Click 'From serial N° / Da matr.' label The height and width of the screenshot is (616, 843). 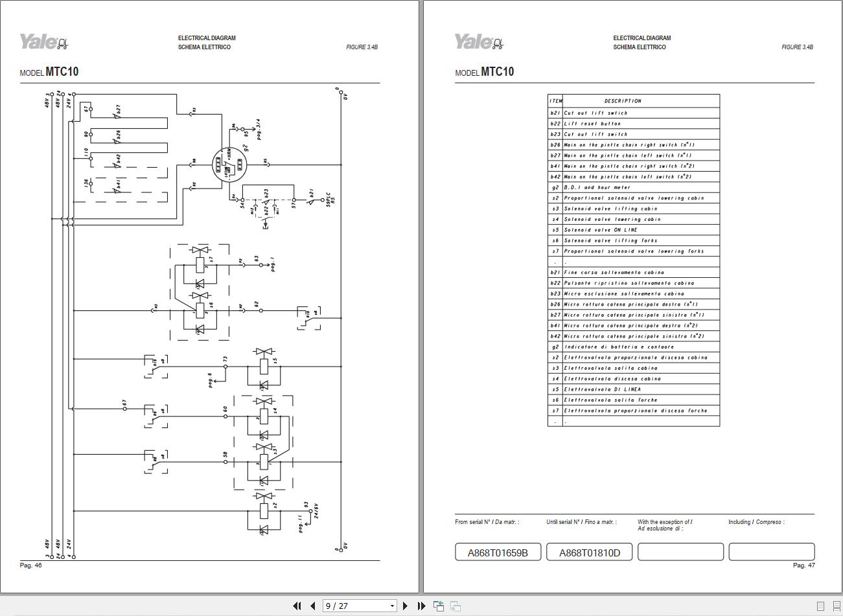[487, 522]
